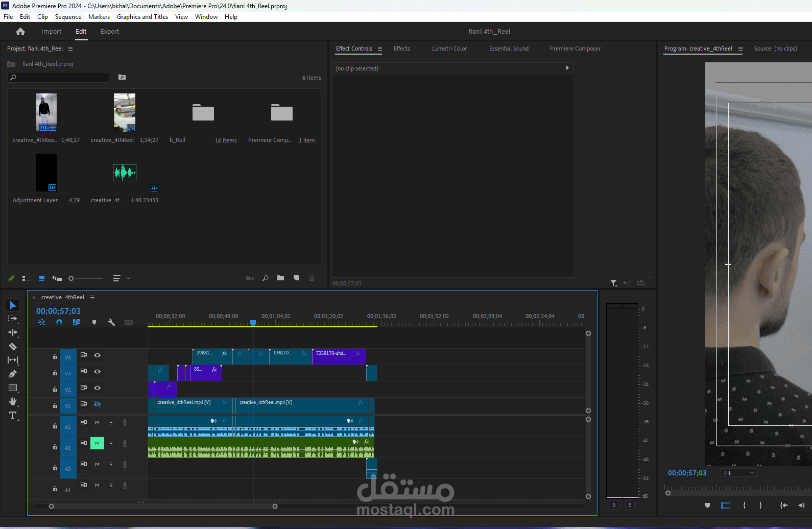The width and height of the screenshot is (812, 529).
Task: Open the Graphics and Titles menu
Action: click(142, 17)
